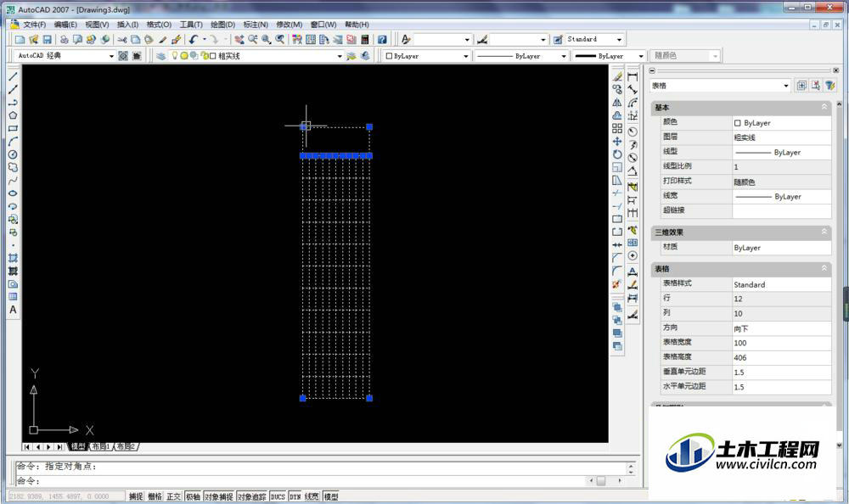Open the ByLayer lineweight dropdown

coord(640,56)
